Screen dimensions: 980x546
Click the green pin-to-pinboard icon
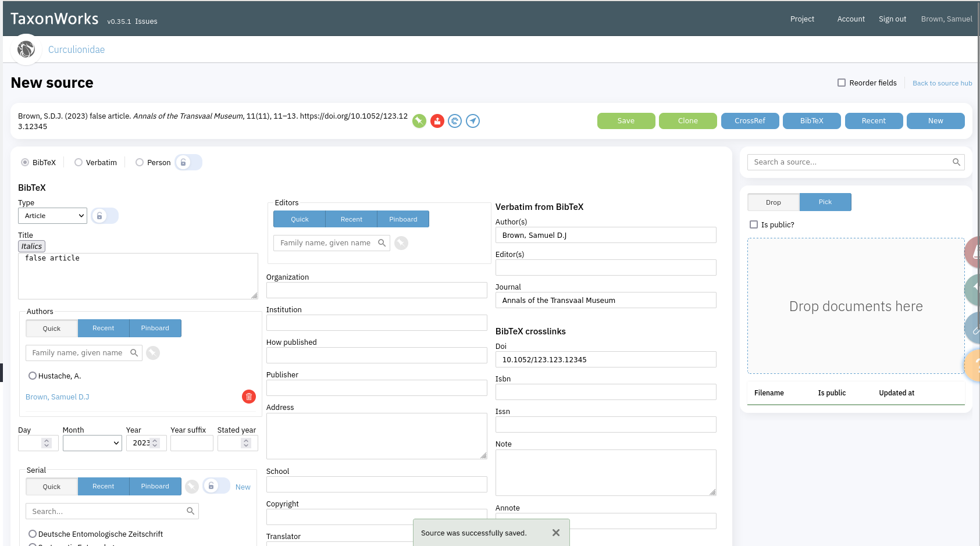(x=419, y=121)
